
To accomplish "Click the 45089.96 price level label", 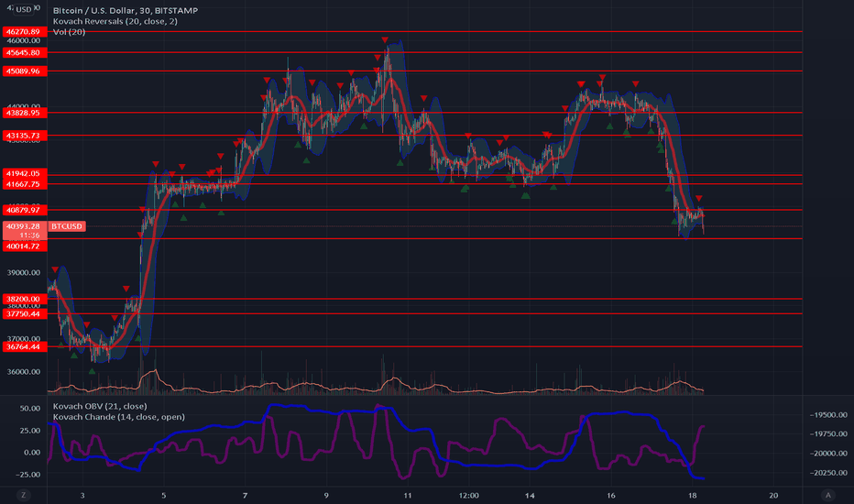I will click(x=25, y=71).
